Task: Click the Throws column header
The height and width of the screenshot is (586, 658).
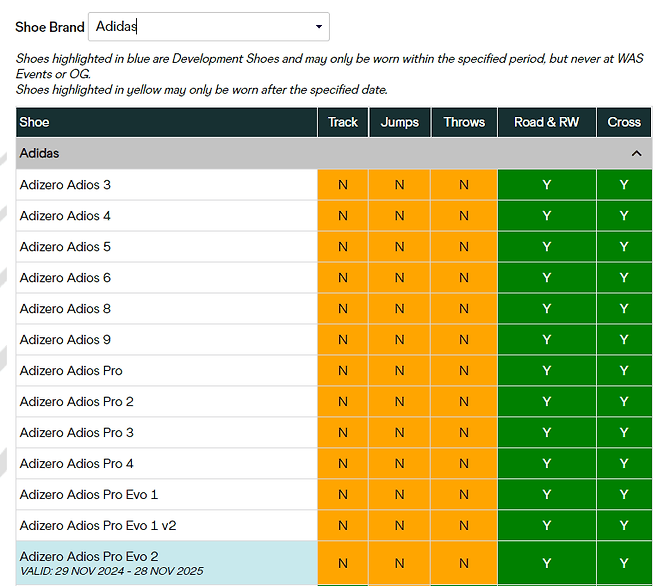Action: point(464,122)
